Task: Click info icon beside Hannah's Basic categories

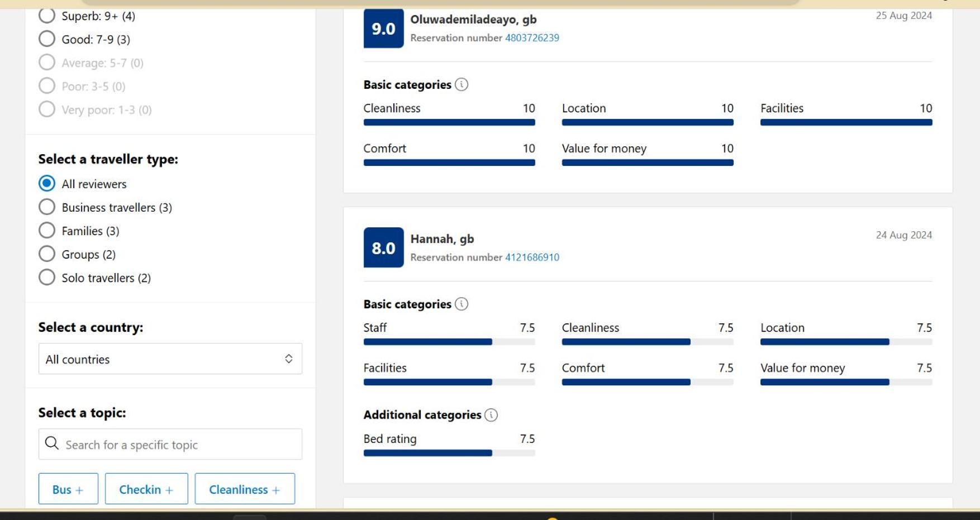Action: (x=461, y=304)
